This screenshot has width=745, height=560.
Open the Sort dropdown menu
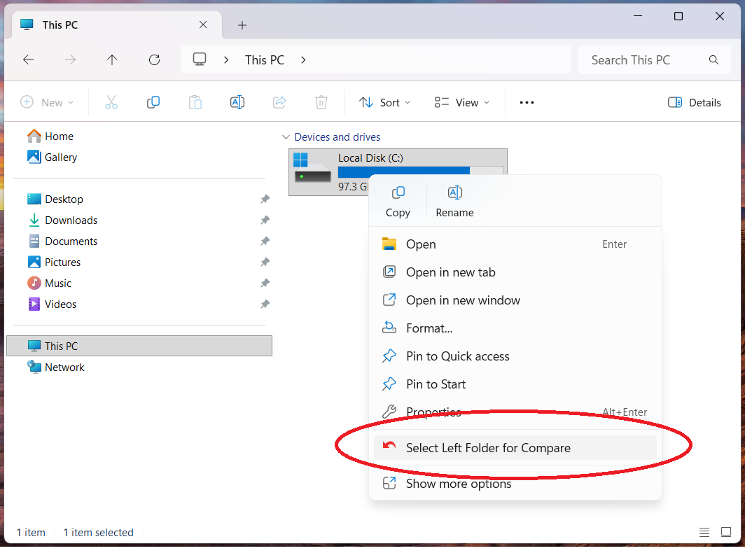pos(385,102)
